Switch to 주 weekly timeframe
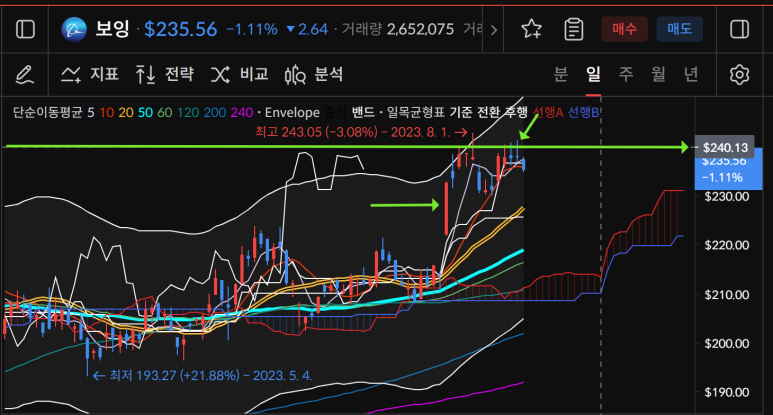Screen dimensions: 773x415 tap(626, 74)
